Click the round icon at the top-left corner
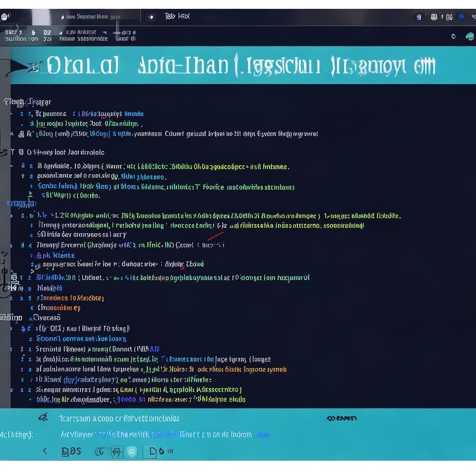Screen dimensions: 476x476 (4, 17)
